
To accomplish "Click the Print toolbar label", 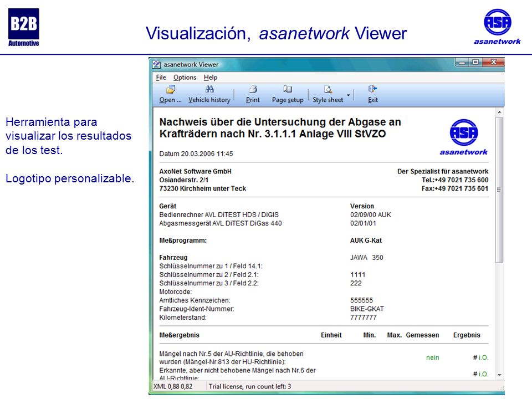I will click(x=253, y=100).
